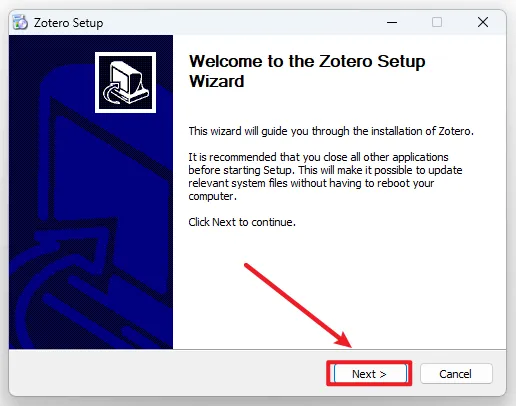The height and width of the screenshot is (406, 516).
Task: Click the Next > button
Action: [x=370, y=374]
